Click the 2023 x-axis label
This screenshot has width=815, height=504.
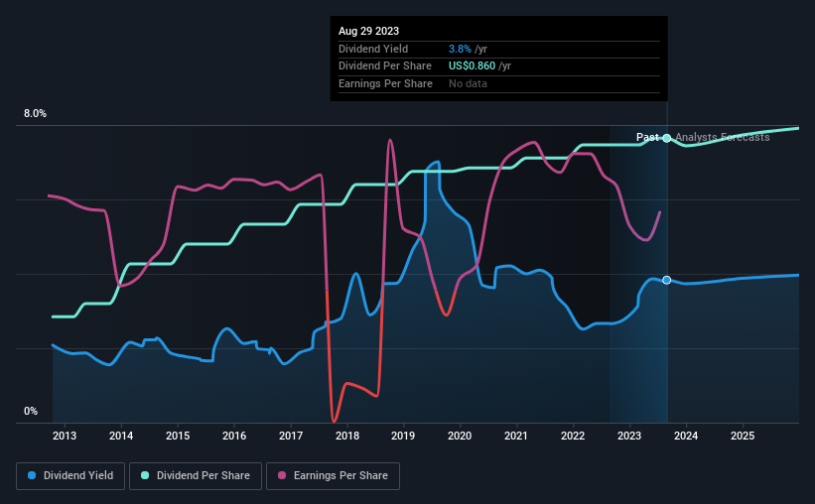point(629,436)
